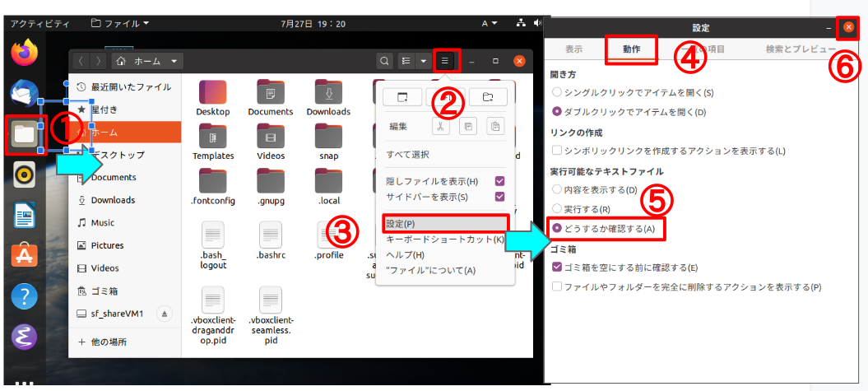The image size is (868, 391).
Task: Click the cut scissors icon in the menu
Action: (x=440, y=126)
